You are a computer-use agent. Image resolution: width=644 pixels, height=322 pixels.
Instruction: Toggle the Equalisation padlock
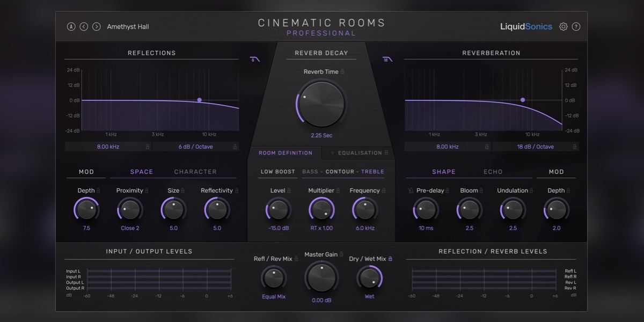click(x=387, y=152)
